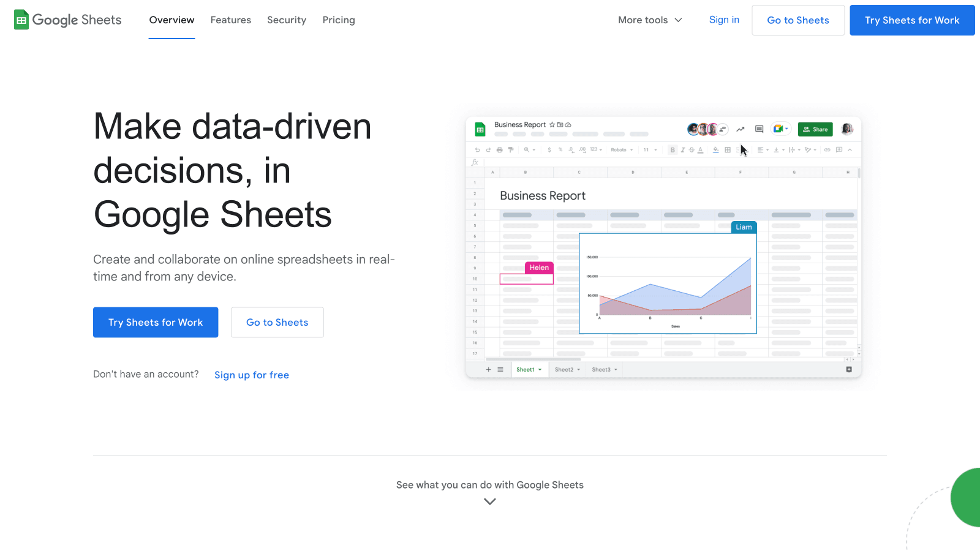Click the Sign up for free link

(252, 375)
